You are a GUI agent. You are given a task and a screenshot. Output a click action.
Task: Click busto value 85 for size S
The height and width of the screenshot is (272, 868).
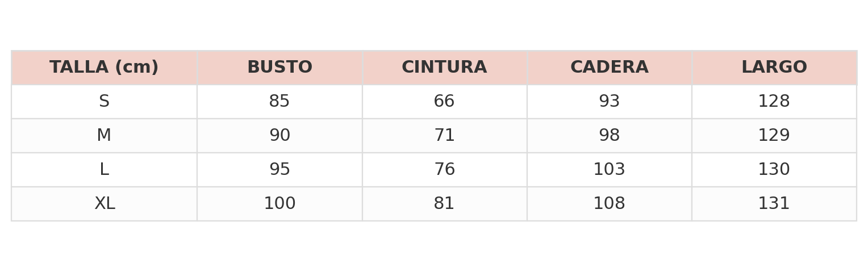(279, 102)
